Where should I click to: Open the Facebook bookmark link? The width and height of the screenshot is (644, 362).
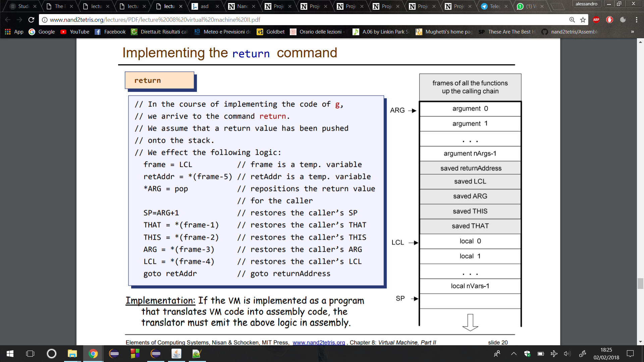coord(110,32)
